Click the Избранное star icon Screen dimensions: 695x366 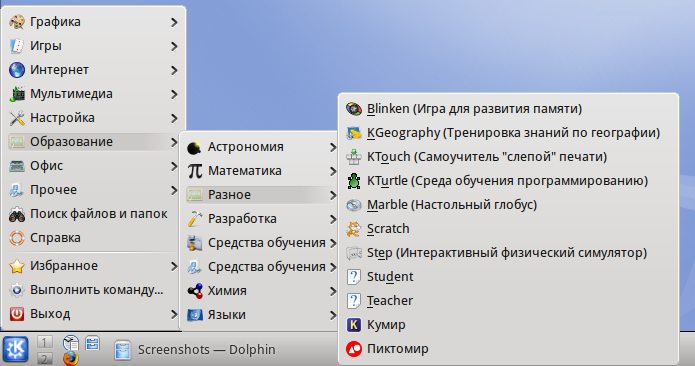click(17, 266)
